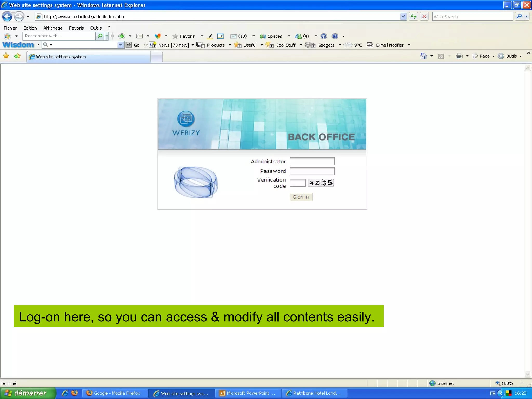Click the Administrator input field
The image size is (532, 399).
click(x=312, y=161)
